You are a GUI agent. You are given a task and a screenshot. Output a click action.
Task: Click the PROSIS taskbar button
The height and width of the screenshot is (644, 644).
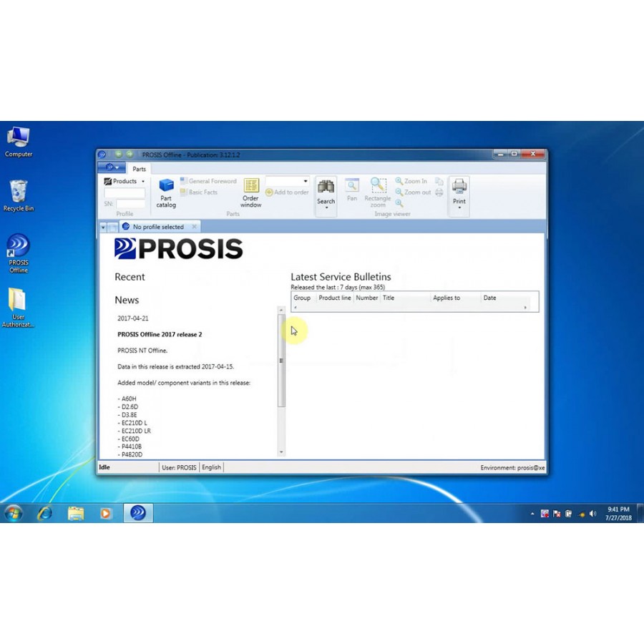click(x=138, y=513)
